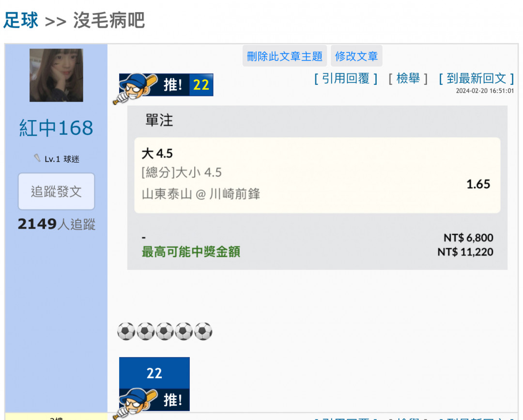Viewport: 523px width, 420px height.
Task: Click the top 推! baseball mascot badge
Action: [163, 86]
